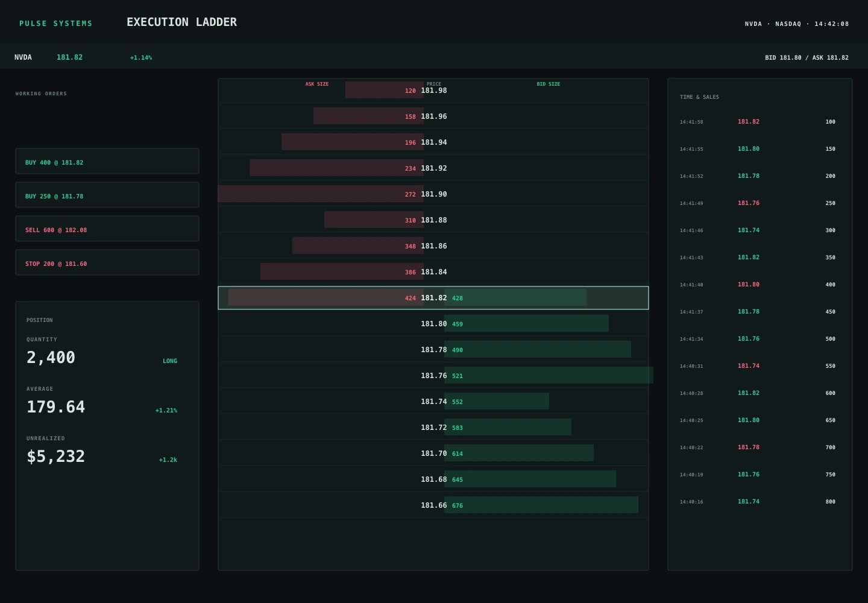Click the STOP 200 @ 181.60 working order
This screenshot has height=603, width=868.
(107, 262)
